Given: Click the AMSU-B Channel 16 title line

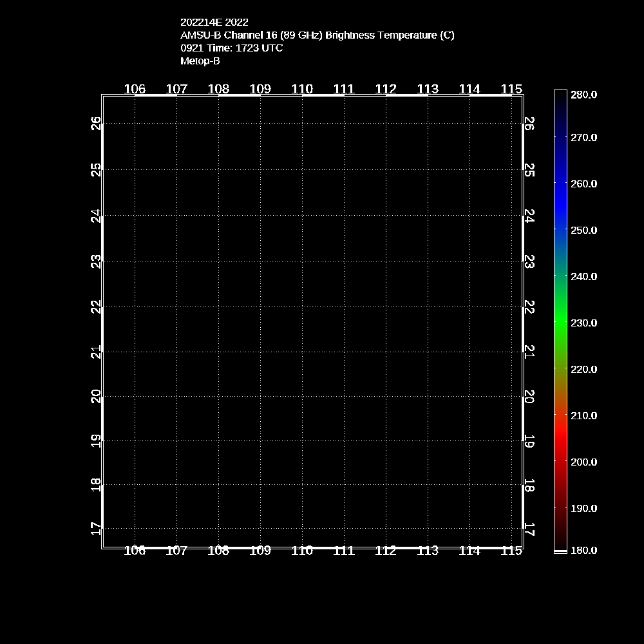Looking at the screenshot, I should click(x=317, y=35).
